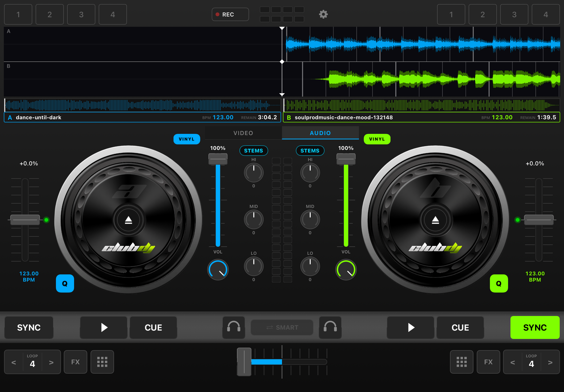Toggle VINYL mode on deck B
Screen dimensions: 564x392
pos(377,139)
